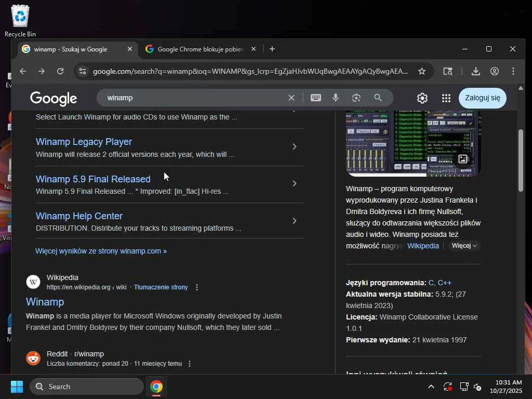Screen dimensions: 532x399
Task: Open the Winamp Legacy Player link
Action: [x=84, y=142]
